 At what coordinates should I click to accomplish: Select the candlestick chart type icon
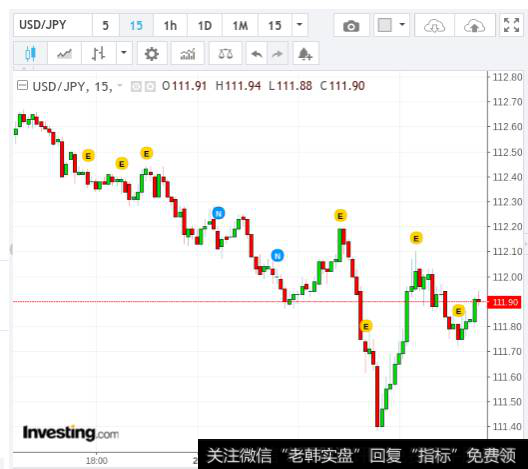pos(30,54)
